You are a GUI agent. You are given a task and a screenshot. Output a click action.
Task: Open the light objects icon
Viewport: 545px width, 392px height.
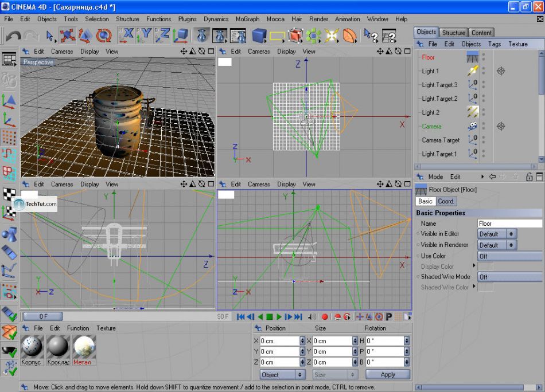(x=332, y=36)
